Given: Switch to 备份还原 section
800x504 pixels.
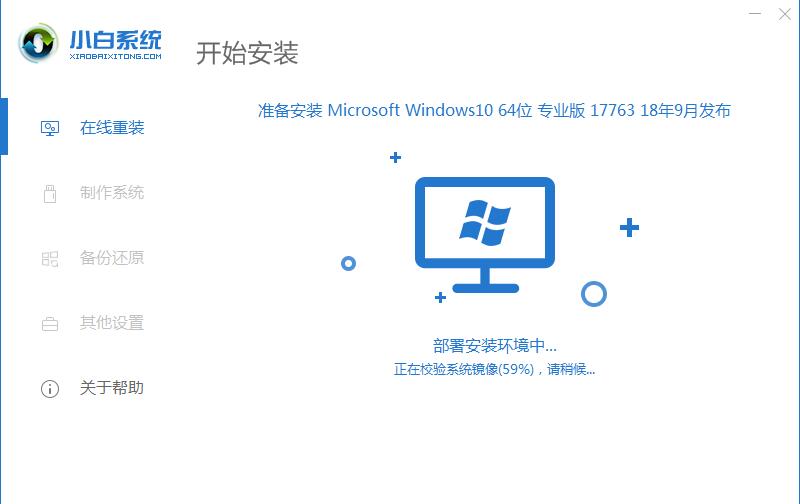Looking at the screenshot, I should coord(112,258).
